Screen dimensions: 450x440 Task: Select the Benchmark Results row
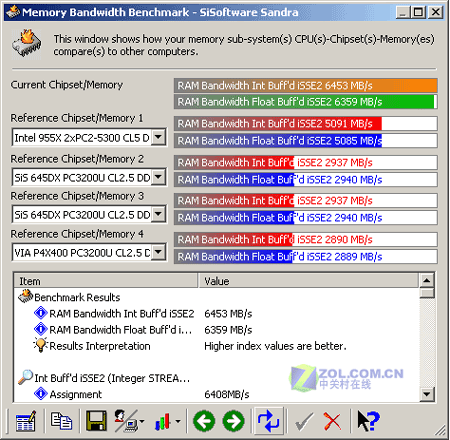point(77,297)
